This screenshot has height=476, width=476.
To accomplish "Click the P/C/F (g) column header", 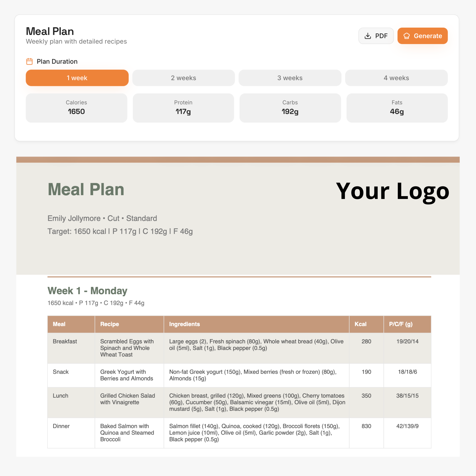I will (401, 324).
